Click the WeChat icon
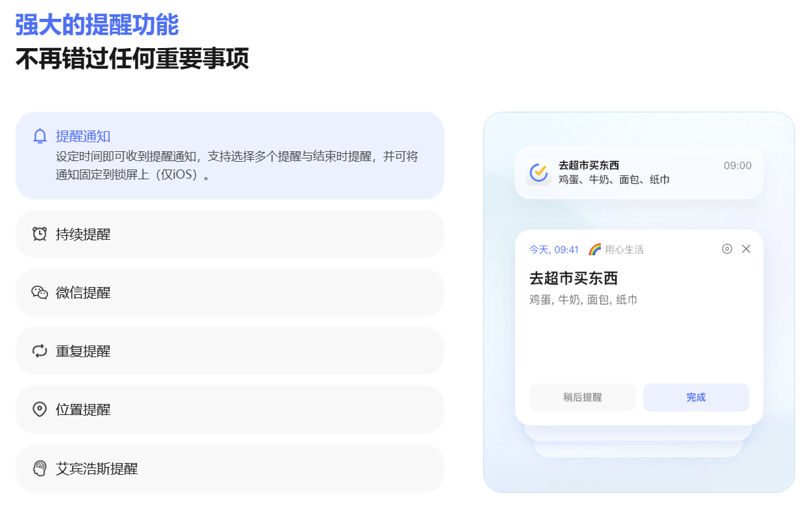This screenshot has height=515, width=812. [x=40, y=292]
